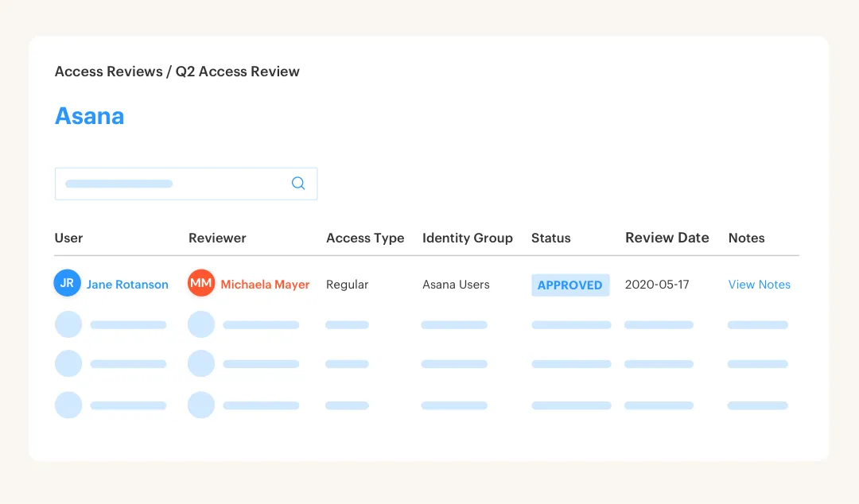Image resolution: width=859 pixels, height=504 pixels.
Task: Click the View Notes link
Action: click(x=759, y=285)
